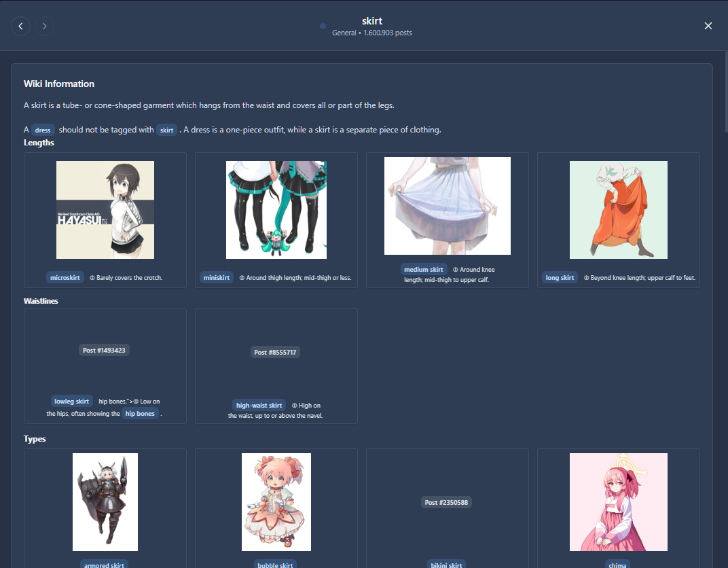Open Post #2350588 link

[x=446, y=503]
